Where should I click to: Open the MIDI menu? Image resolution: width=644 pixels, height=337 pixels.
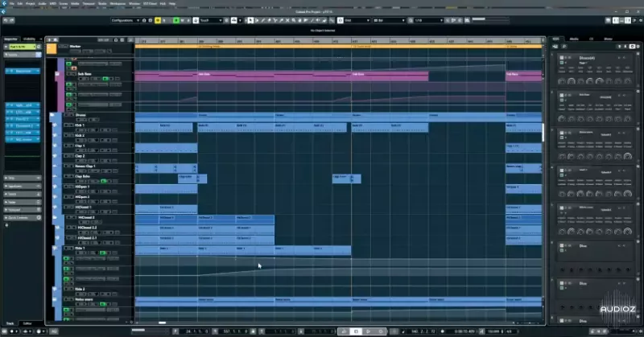pos(53,3)
